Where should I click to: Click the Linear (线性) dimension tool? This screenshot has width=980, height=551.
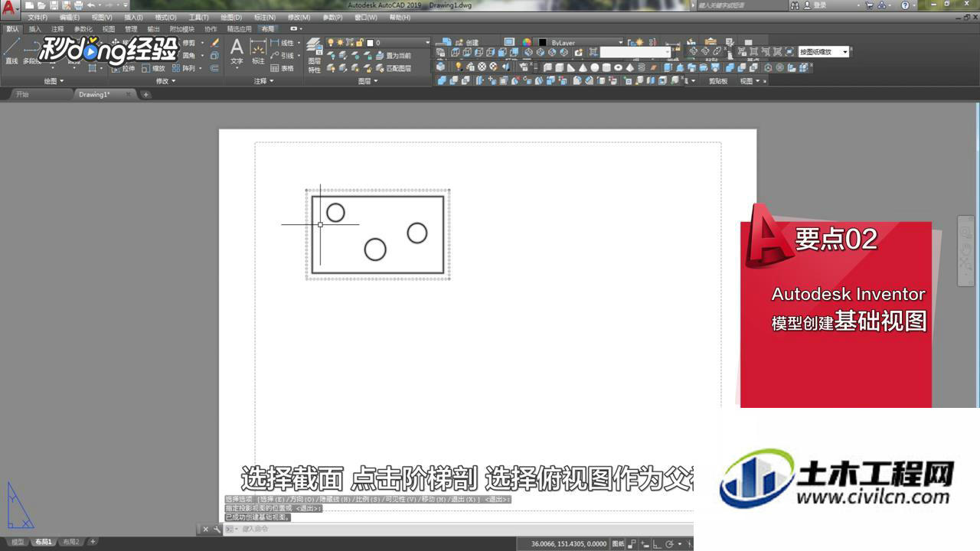tap(282, 43)
